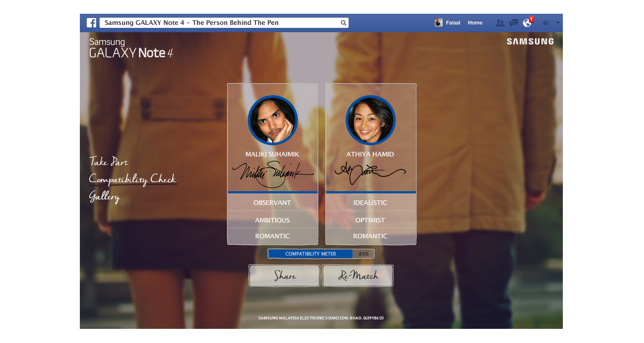Click the OBSERVANT trait
This screenshot has height=343, width=644.
coord(272,203)
